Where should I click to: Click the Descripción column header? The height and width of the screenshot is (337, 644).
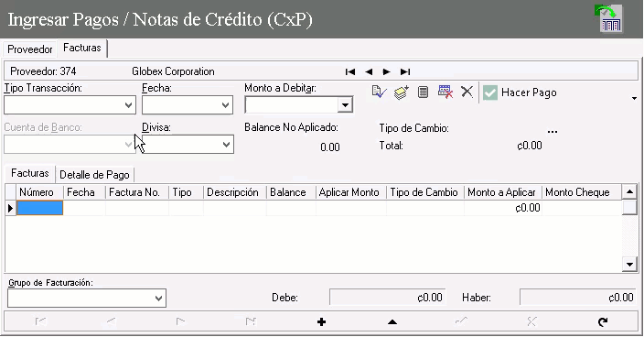235,192
